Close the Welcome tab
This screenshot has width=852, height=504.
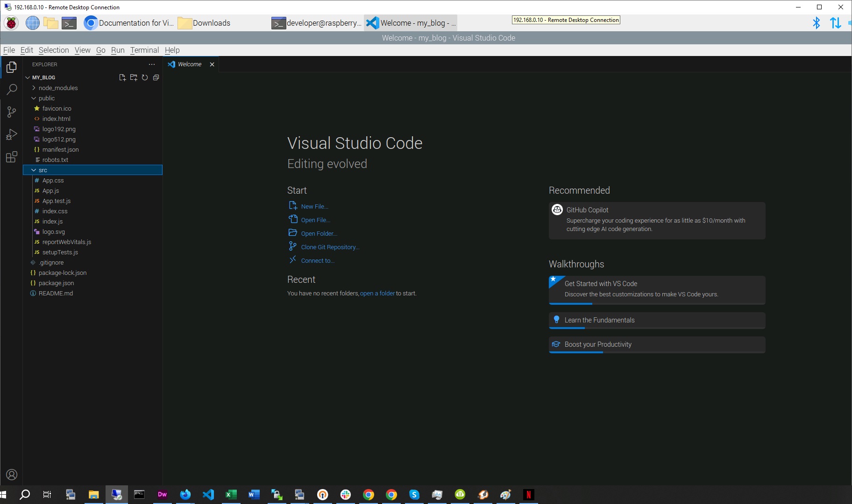pyautogui.click(x=212, y=64)
